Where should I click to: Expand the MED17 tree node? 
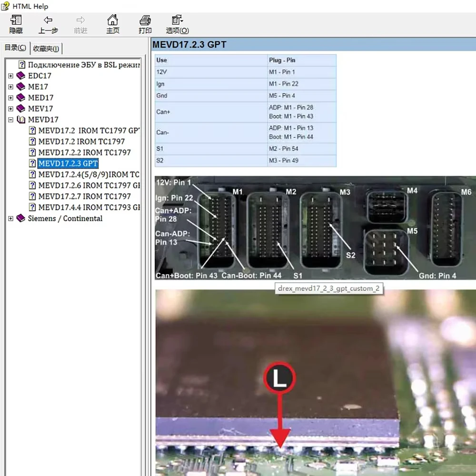[x=10, y=98]
